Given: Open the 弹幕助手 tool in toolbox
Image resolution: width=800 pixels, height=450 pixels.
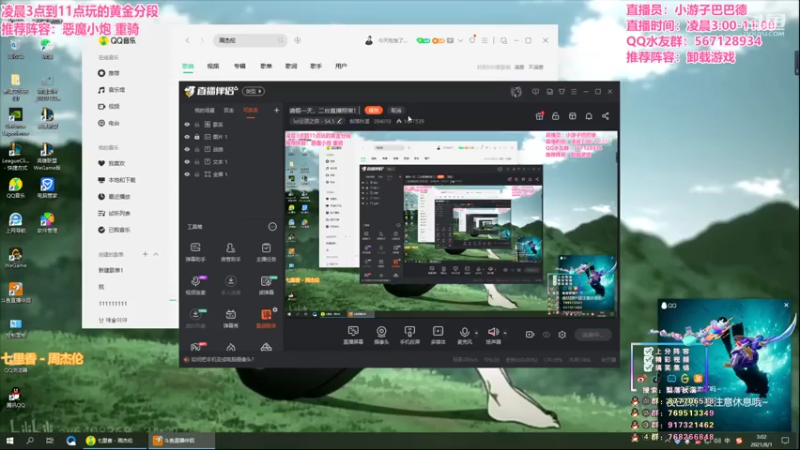Looking at the screenshot, I should point(195,252).
